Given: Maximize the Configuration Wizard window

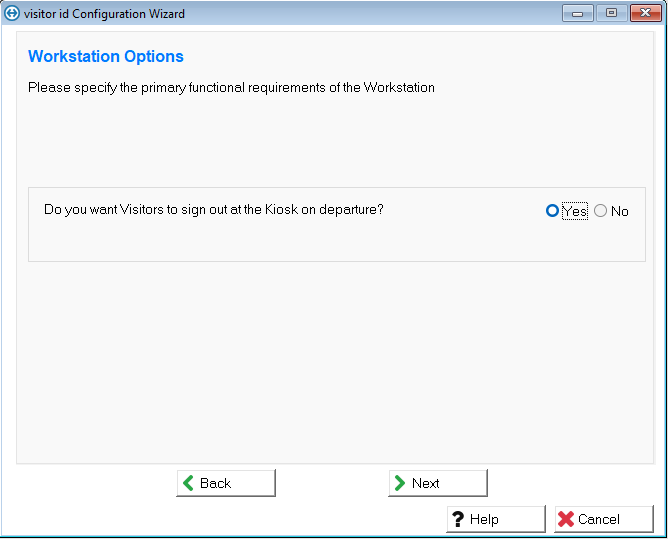Looking at the screenshot, I should (x=610, y=14).
